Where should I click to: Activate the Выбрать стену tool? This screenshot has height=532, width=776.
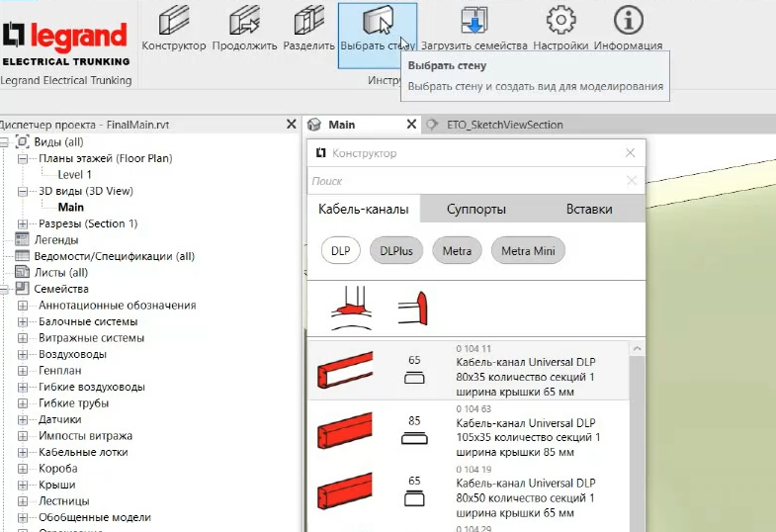[378, 36]
